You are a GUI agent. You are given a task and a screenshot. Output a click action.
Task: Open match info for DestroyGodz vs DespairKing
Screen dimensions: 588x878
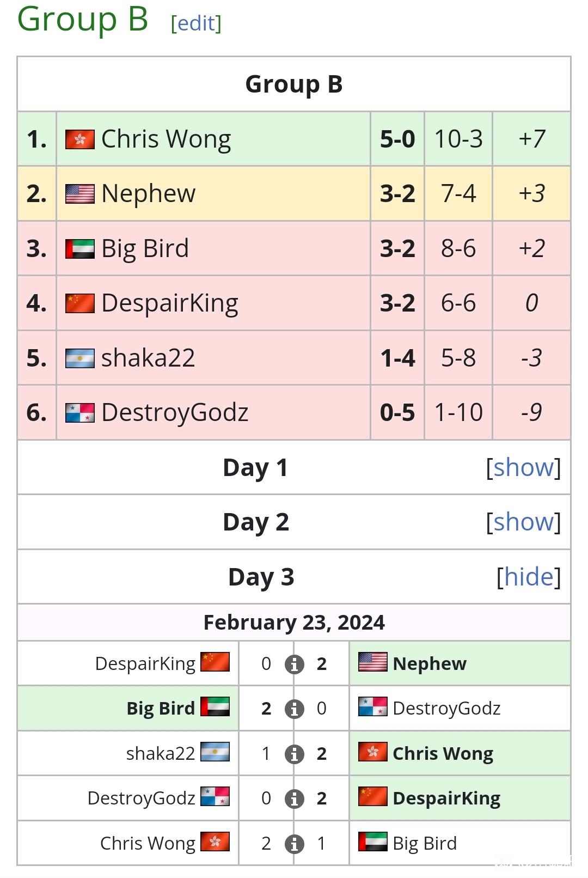tap(294, 798)
